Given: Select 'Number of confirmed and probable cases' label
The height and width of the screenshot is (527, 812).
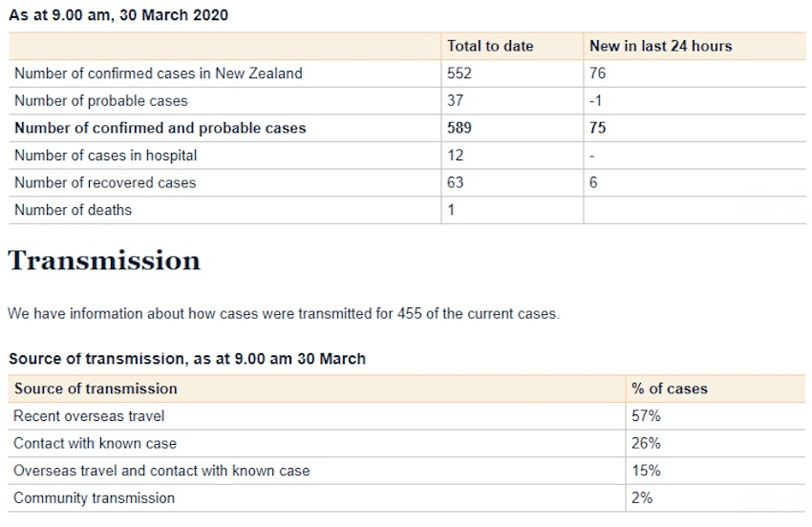Looking at the screenshot, I should (160, 128).
